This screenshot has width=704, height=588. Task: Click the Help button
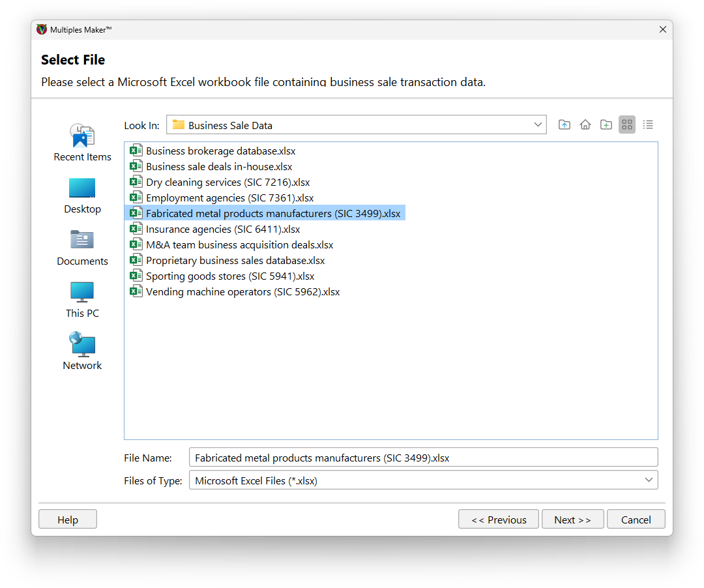point(67,519)
